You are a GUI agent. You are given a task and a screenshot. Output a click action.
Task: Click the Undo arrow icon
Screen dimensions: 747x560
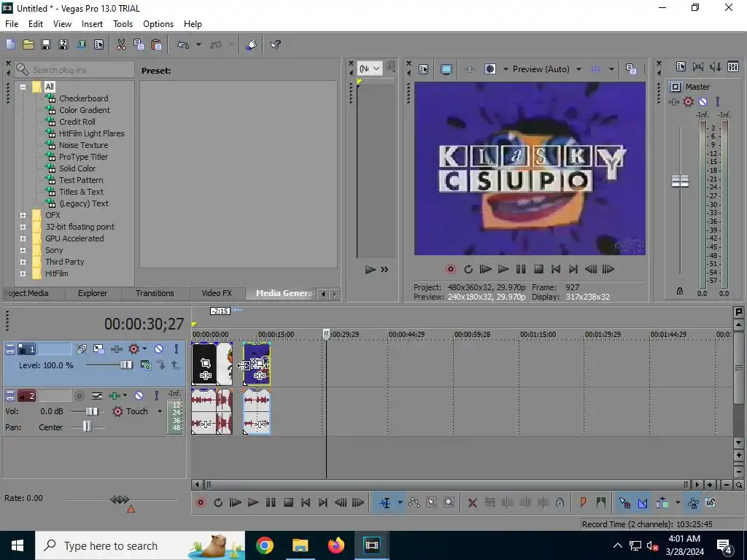pos(183,44)
